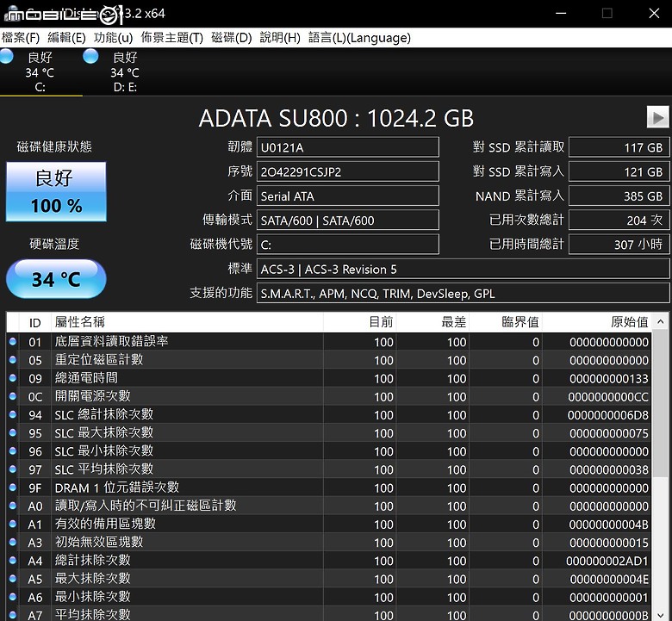Click the serial number field 2O42291CSJP2
This screenshot has width=672, height=621.
(x=347, y=172)
